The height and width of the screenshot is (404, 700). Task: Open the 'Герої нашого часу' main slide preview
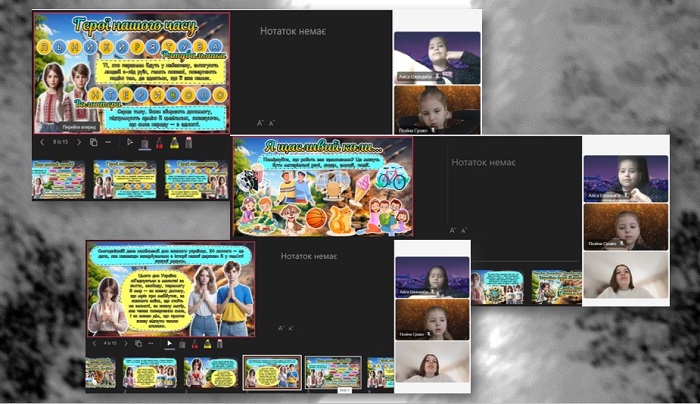pos(131,73)
